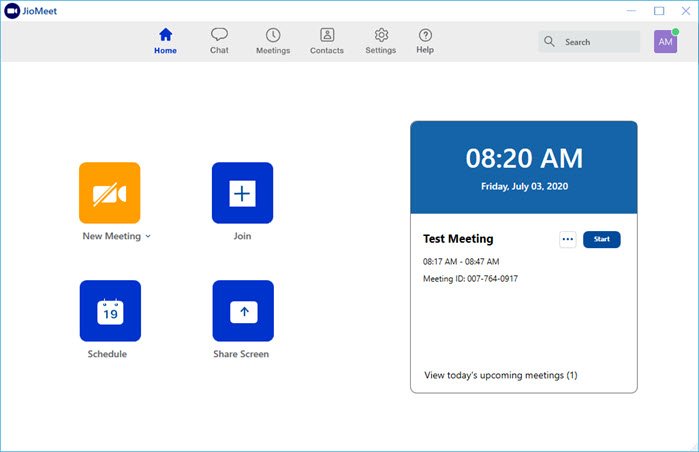Click the Share Screen arrow icon

pos(243,311)
